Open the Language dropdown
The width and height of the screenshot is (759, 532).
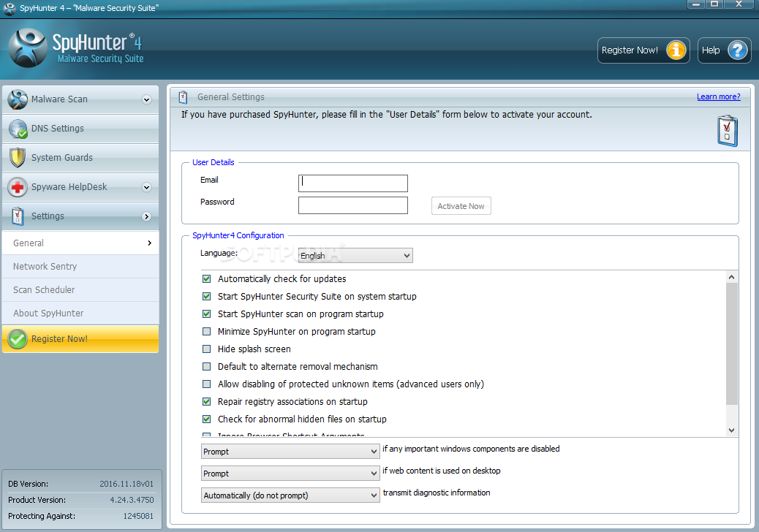coord(355,255)
